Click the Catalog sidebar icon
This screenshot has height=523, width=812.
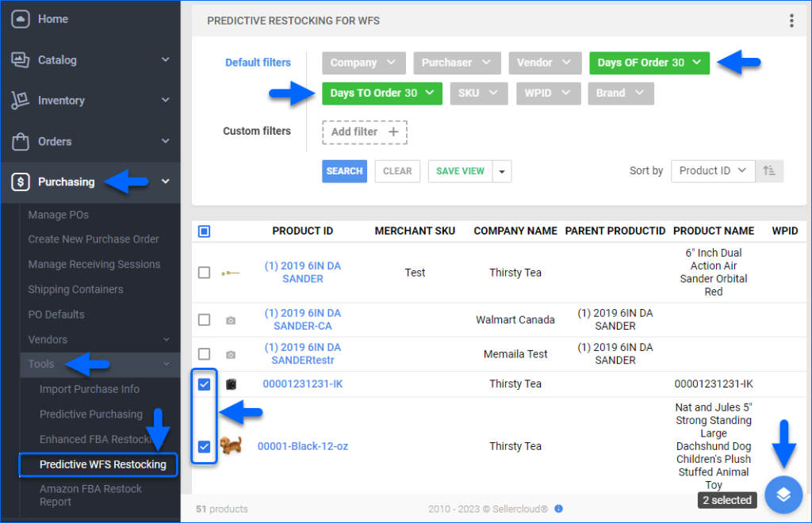pos(21,59)
